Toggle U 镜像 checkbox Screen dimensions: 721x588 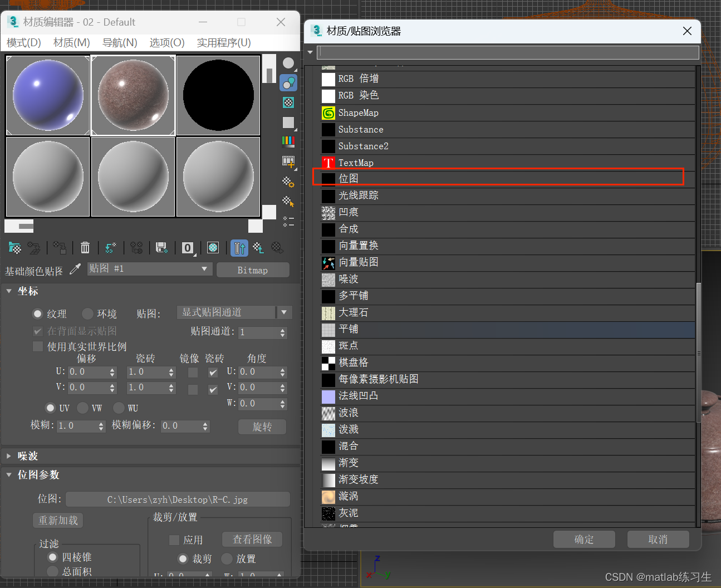(193, 373)
